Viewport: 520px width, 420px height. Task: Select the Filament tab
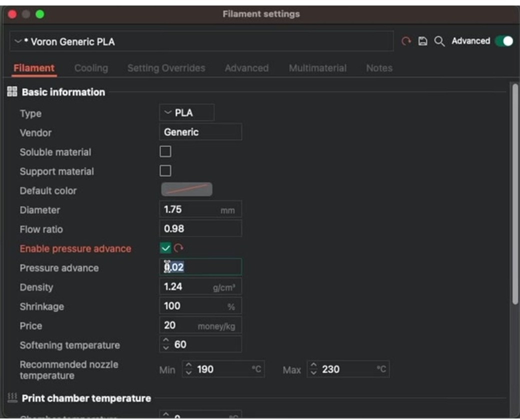(x=34, y=68)
